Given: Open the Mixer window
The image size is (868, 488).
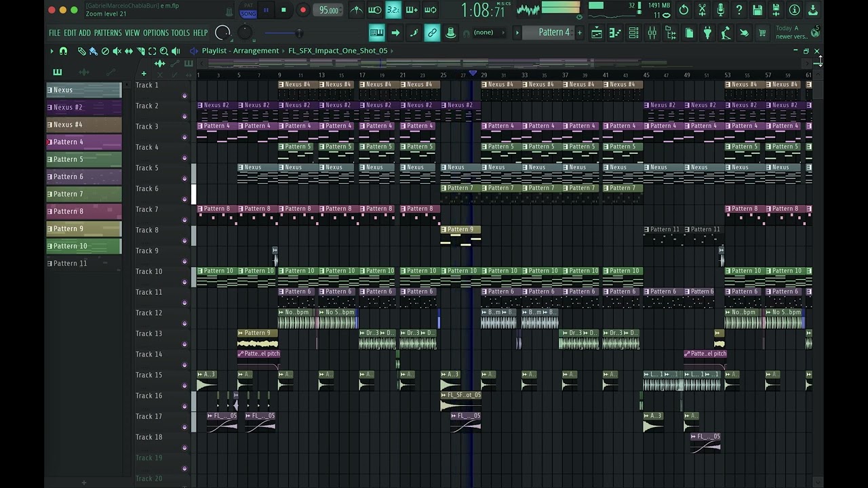Looking at the screenshot, I should point(652,33).
